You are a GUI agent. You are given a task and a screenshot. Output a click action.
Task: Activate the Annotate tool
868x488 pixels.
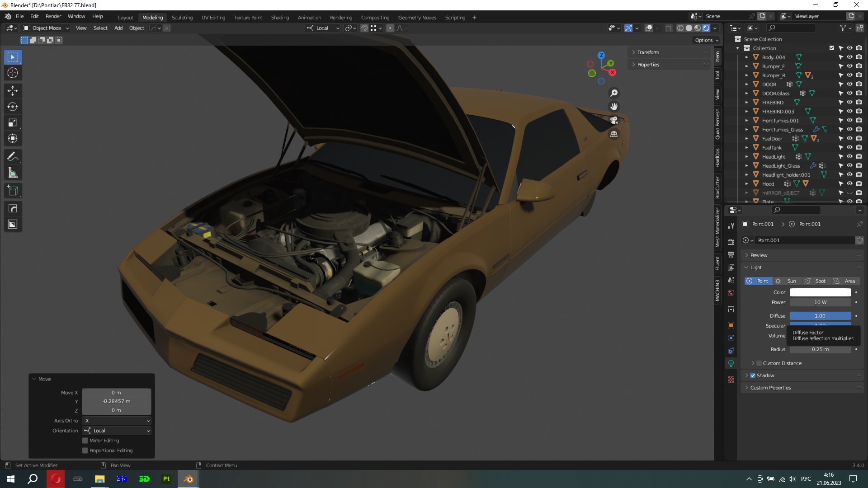coord(13,157)
